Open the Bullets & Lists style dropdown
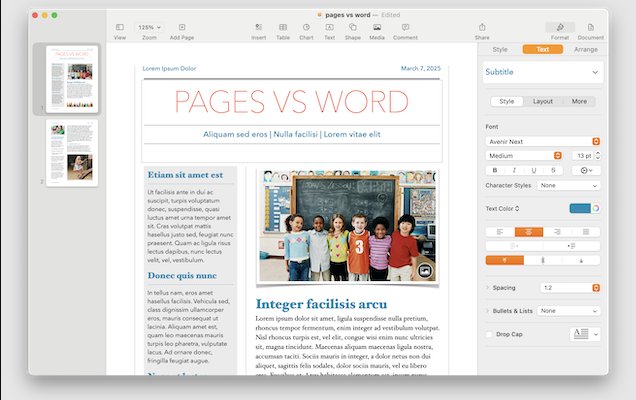Viewport: 636px width, 400px height. click(x=569, y=311)
